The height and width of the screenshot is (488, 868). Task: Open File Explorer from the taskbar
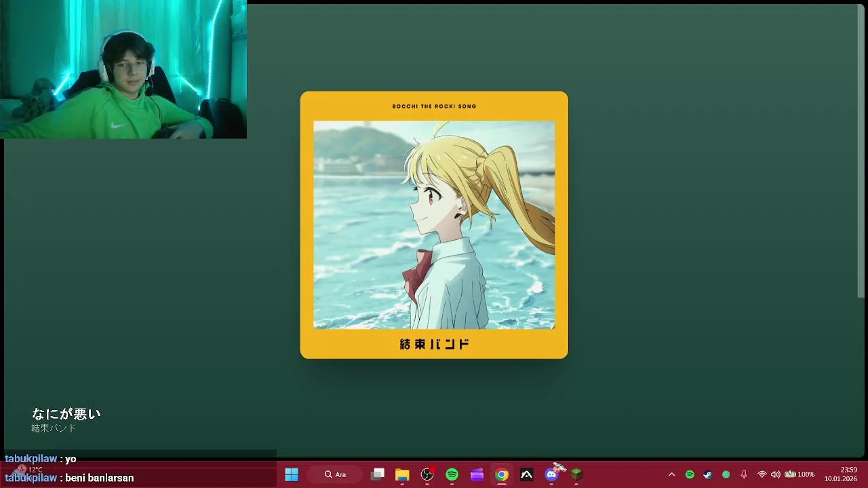402,474
